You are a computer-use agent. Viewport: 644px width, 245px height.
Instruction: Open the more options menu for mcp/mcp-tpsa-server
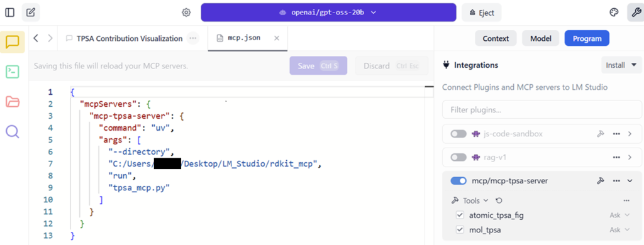point(616,180)
